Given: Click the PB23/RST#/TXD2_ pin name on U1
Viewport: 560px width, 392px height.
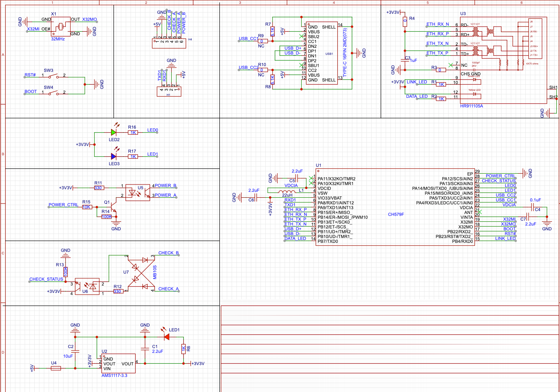Looking at the screenshot, I should pos(454,236).
